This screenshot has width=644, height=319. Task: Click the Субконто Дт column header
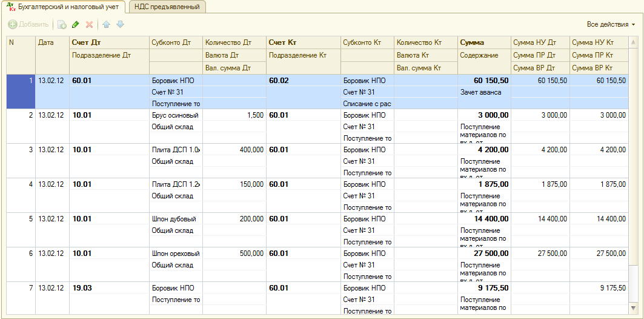[x=176, y=42]
